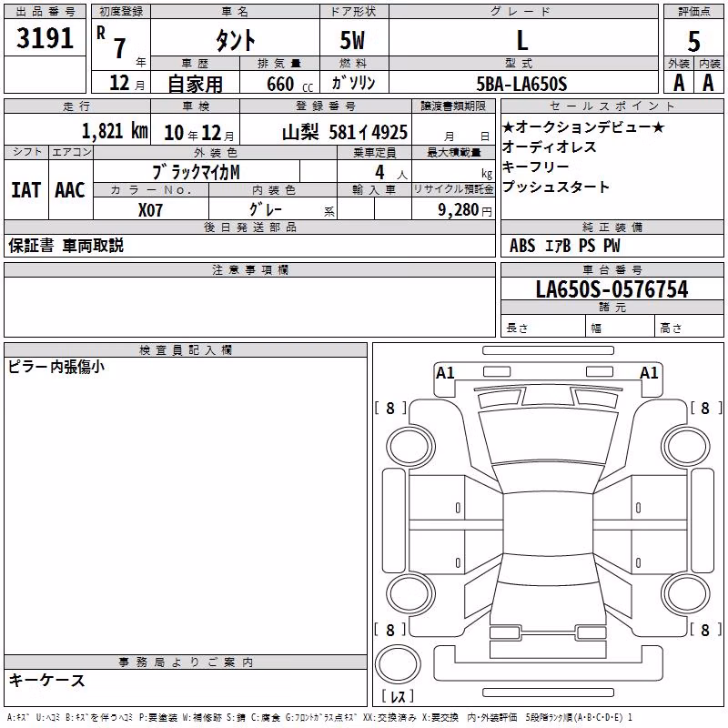Click registration number 山梨 581イ4925

[345, 132]
